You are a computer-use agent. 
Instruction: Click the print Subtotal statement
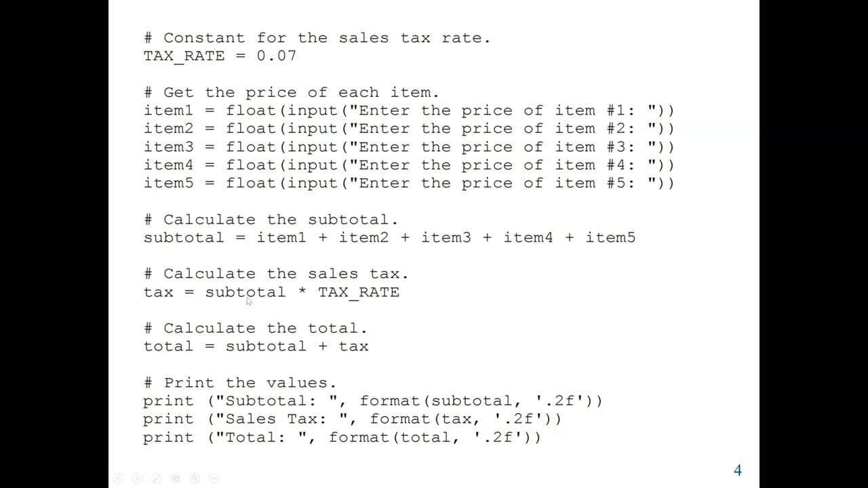click(x=372, y=401)
